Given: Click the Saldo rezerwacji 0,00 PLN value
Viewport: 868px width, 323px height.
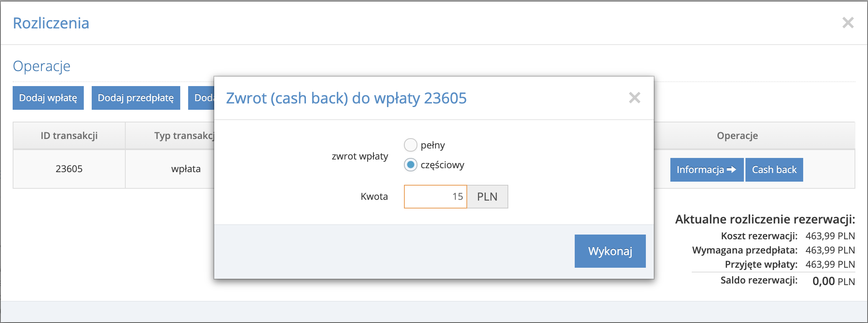Looking at the screenshot, I should 833,281.
